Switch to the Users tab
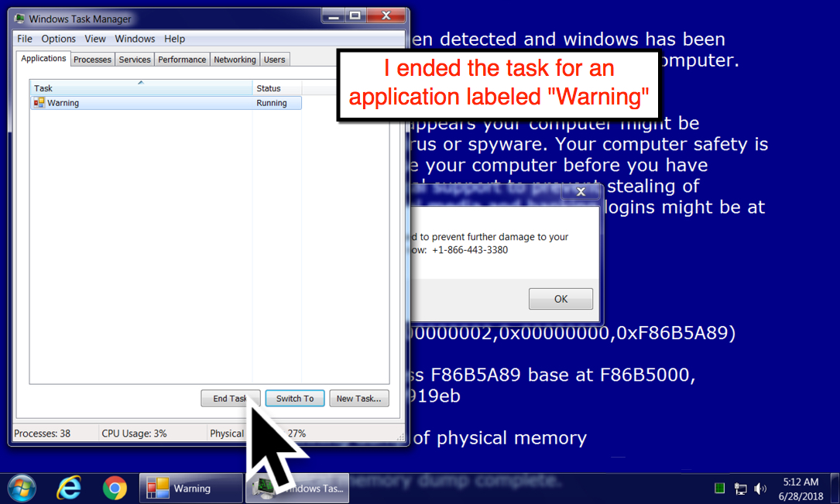 click(274, 60)
